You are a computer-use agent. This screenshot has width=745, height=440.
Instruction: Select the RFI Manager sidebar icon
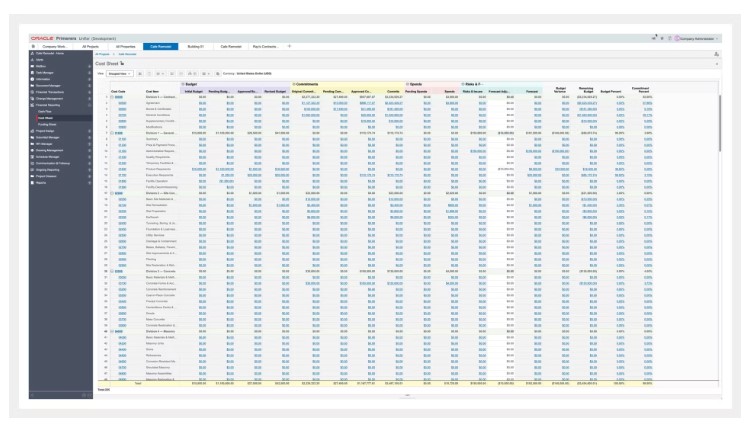32,143
